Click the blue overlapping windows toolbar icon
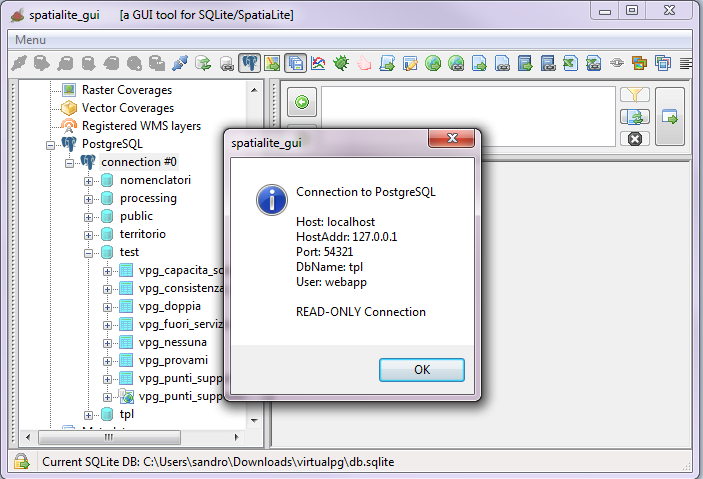 click(x=663, y=63)
